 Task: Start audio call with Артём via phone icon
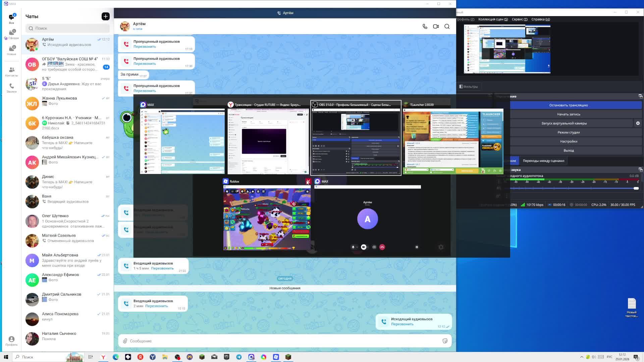(425, 26)
